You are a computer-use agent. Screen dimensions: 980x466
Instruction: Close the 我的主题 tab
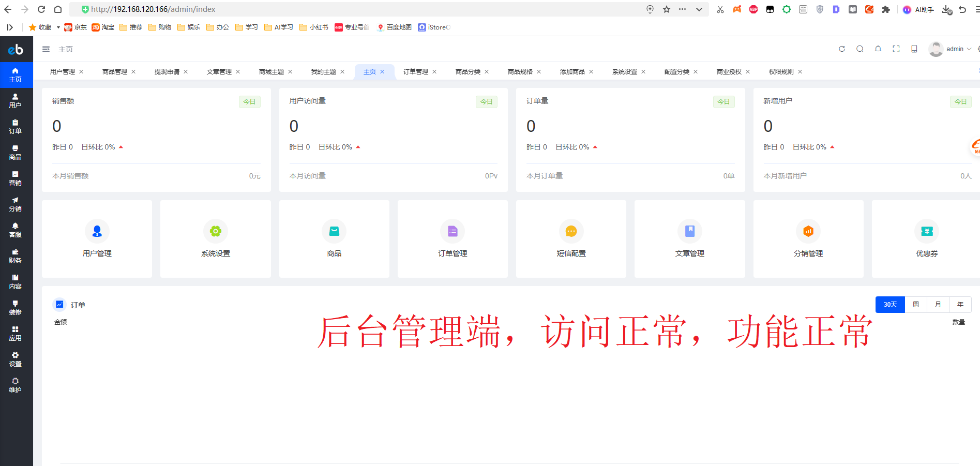point(342,72)
